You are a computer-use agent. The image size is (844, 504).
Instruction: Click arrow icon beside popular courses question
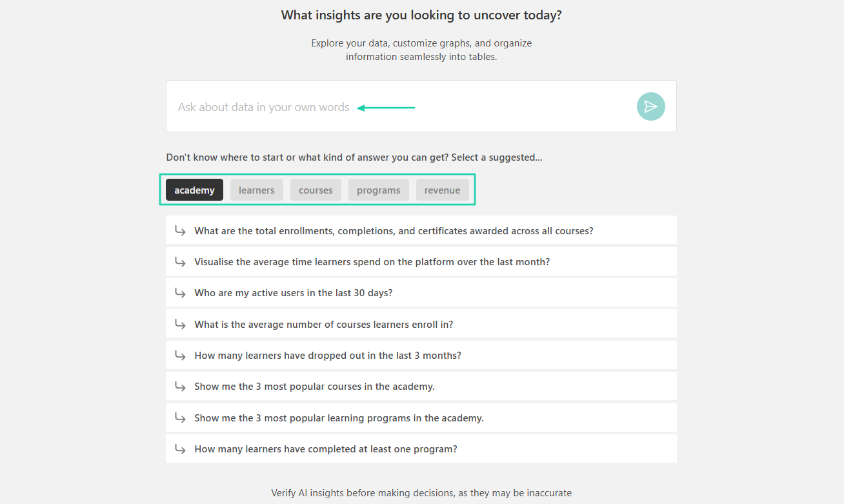181,386
